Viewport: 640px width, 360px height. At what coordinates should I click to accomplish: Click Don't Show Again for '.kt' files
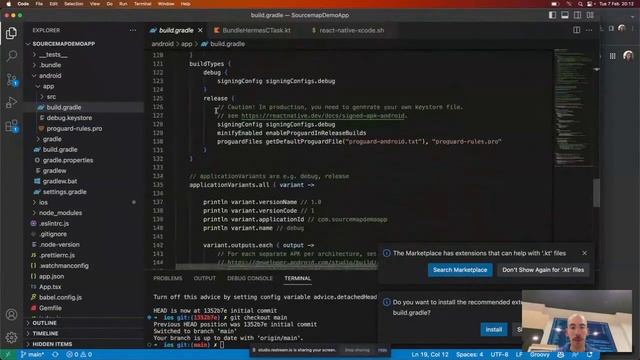click(543, 270)
